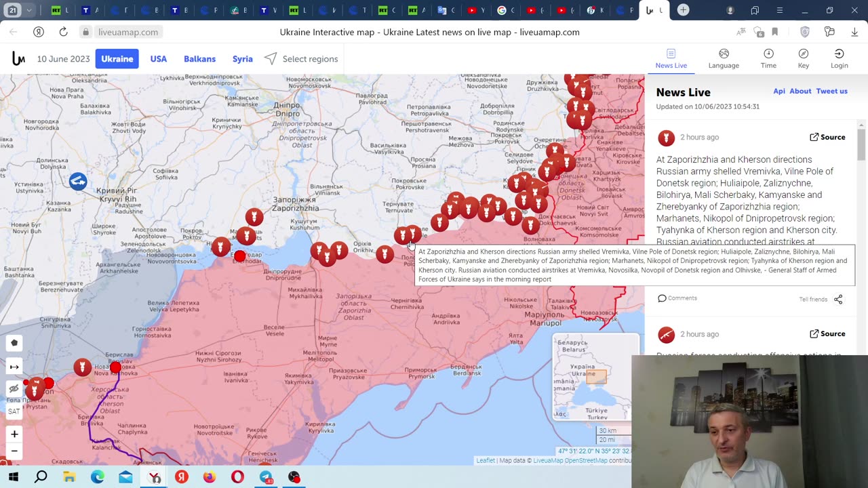Image resolution: width=868 pixels, height=488 pixels.
Task: Open Source link of second news item
Action: coord(827,333)
